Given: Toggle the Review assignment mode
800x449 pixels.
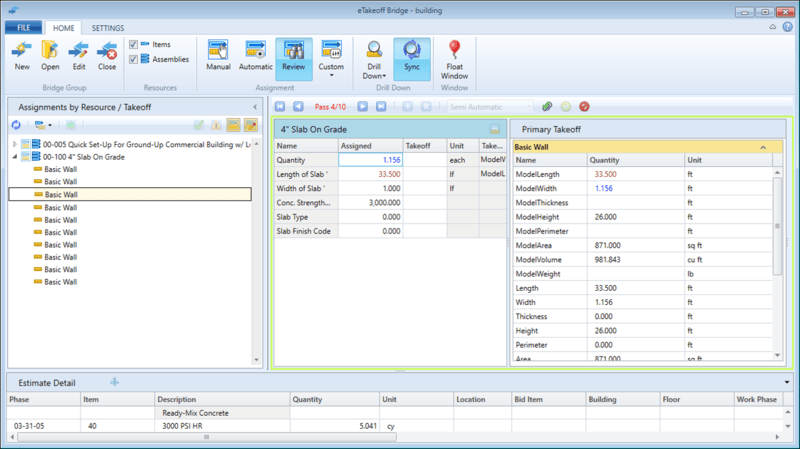Looking at the screenshot, I should [x=294, y=59].
